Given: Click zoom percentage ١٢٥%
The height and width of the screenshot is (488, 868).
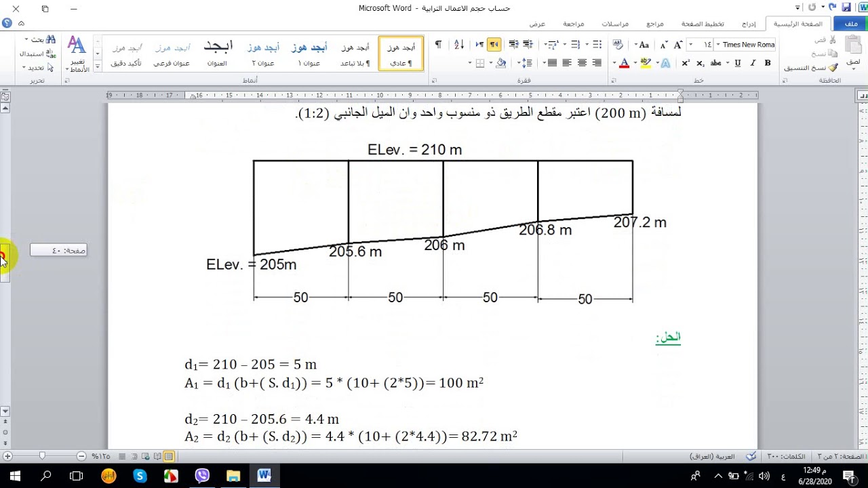Looking at the screenshot, I should click(x=101, y=456).
